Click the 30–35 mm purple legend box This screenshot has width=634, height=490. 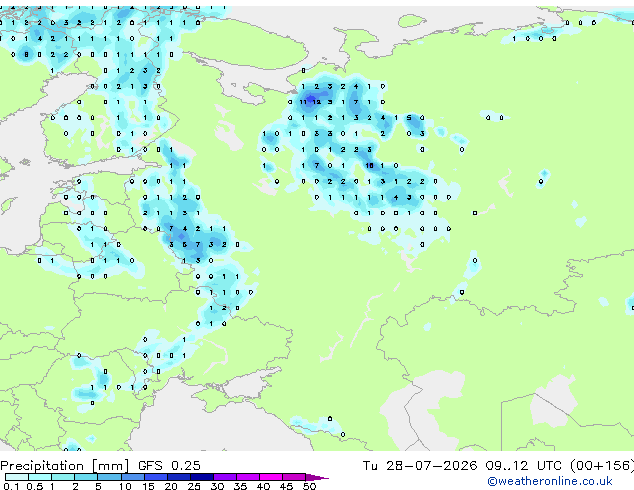[x=224, y=477]
